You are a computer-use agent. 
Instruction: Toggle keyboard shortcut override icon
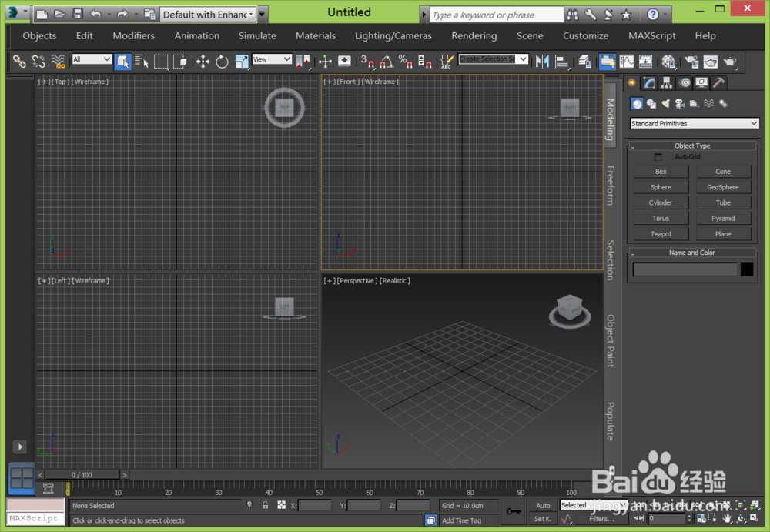345,62
